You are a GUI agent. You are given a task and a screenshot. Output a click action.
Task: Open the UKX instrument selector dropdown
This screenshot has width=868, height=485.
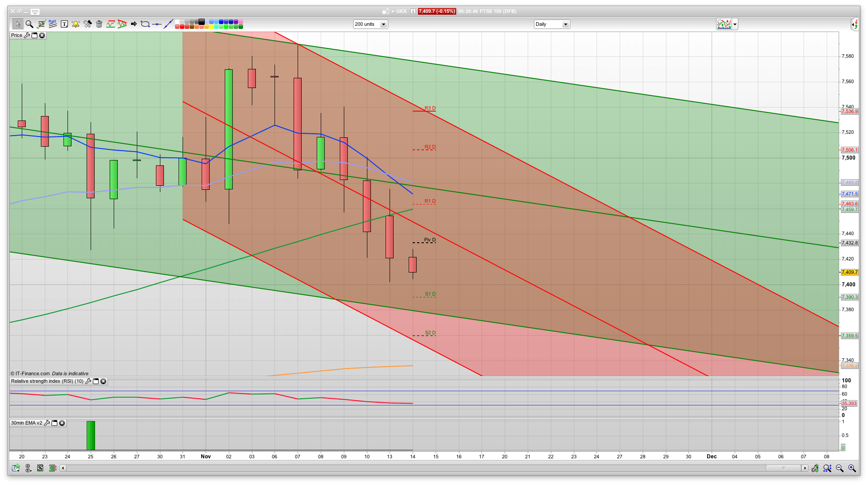(393, 11)
